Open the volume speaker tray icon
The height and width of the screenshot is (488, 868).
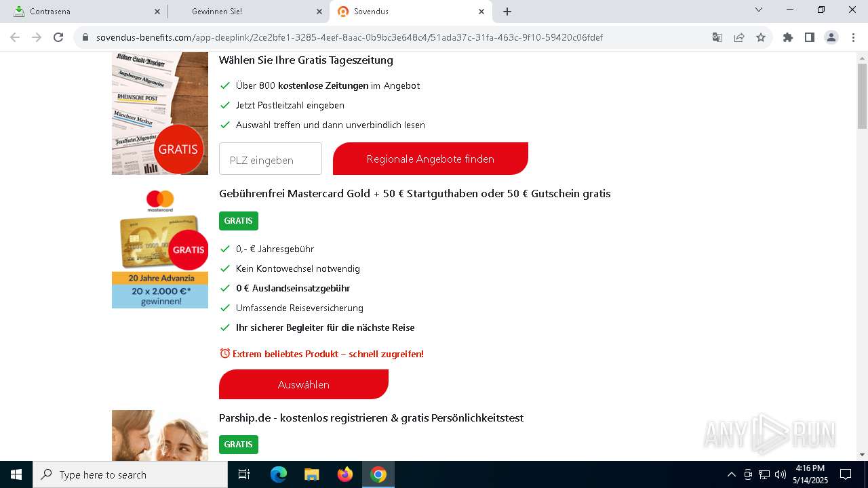coord(781,474)
